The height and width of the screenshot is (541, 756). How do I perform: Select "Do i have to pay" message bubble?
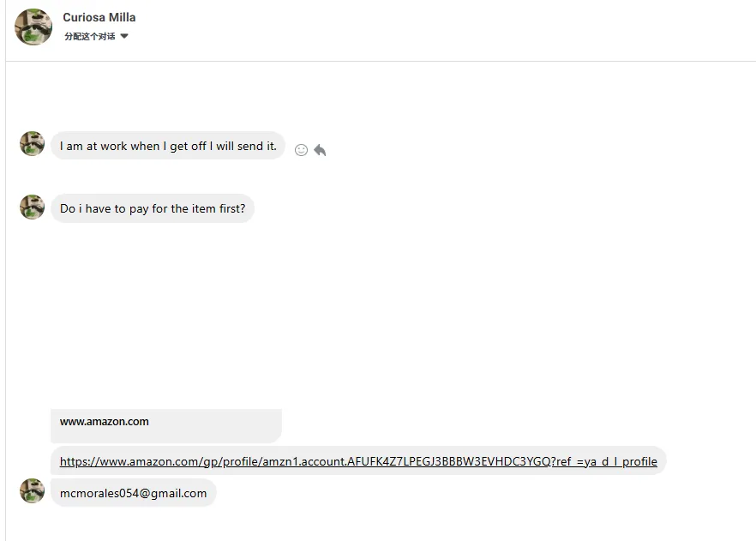tap(153, 208)
